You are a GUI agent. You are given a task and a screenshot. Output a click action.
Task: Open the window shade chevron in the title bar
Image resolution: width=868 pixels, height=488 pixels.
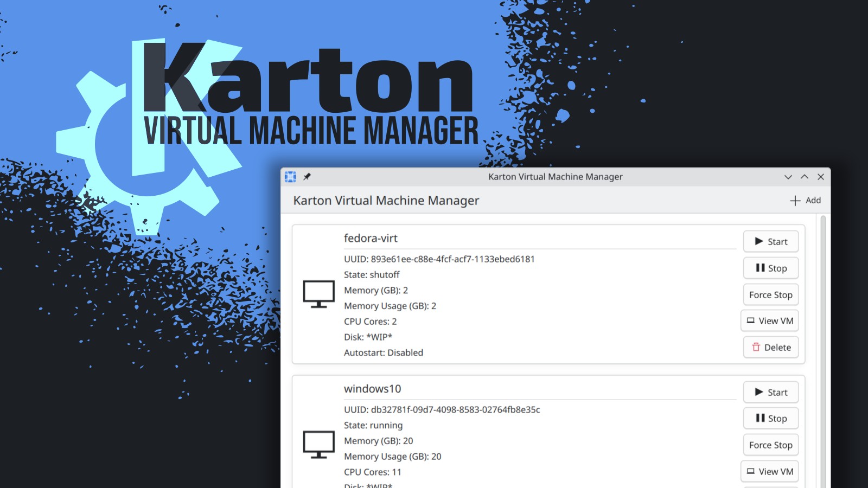tap(788, 177)
